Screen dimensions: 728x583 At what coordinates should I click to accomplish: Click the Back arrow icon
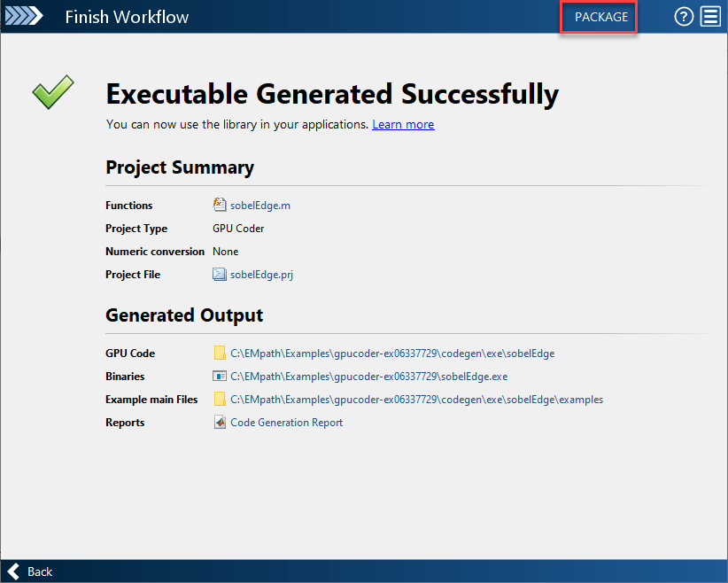13,571
